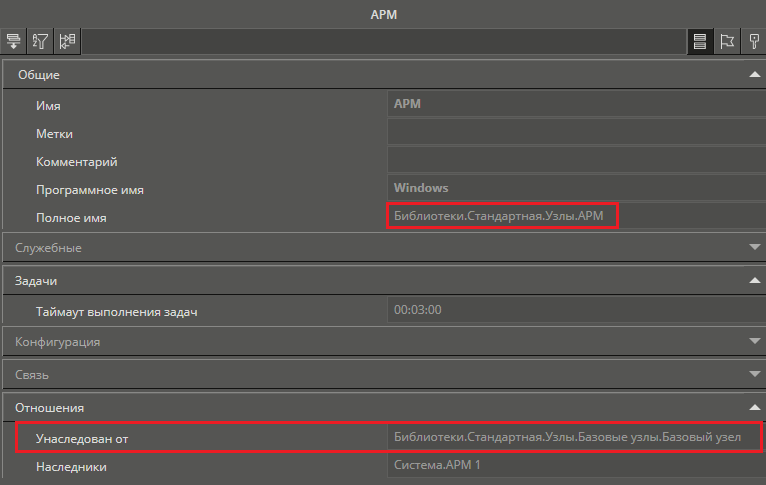The image size is (766, 485).
Task: Click the tree structure icon in toolbar
Action: 67,41
